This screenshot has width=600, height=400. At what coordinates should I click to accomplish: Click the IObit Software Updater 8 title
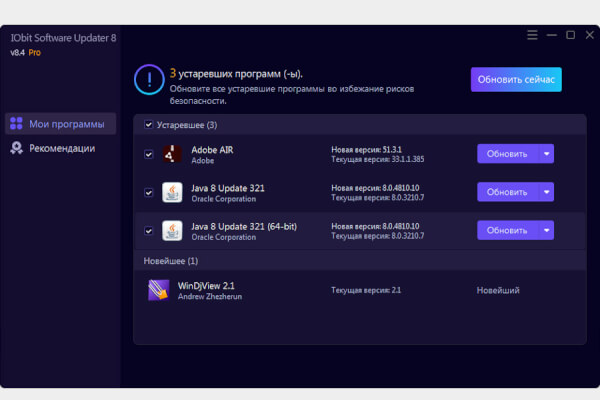(63, 38)
